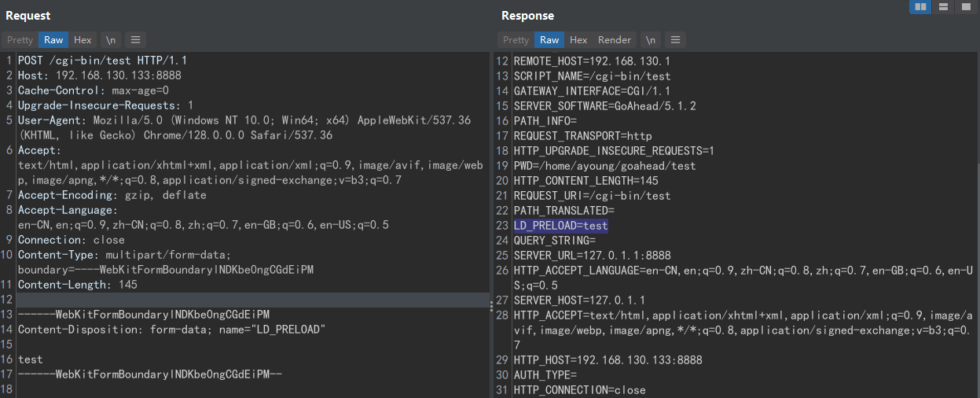
Task: Select the top/bottom stacked layout icon
Action: pyautogui.click(x=942, y=7)
